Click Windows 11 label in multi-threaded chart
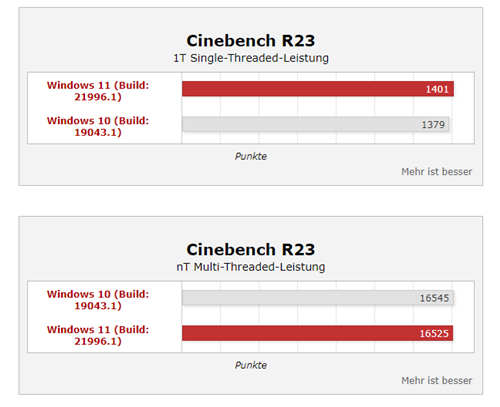This screenshot has height=407, width=500. (98, 335)
